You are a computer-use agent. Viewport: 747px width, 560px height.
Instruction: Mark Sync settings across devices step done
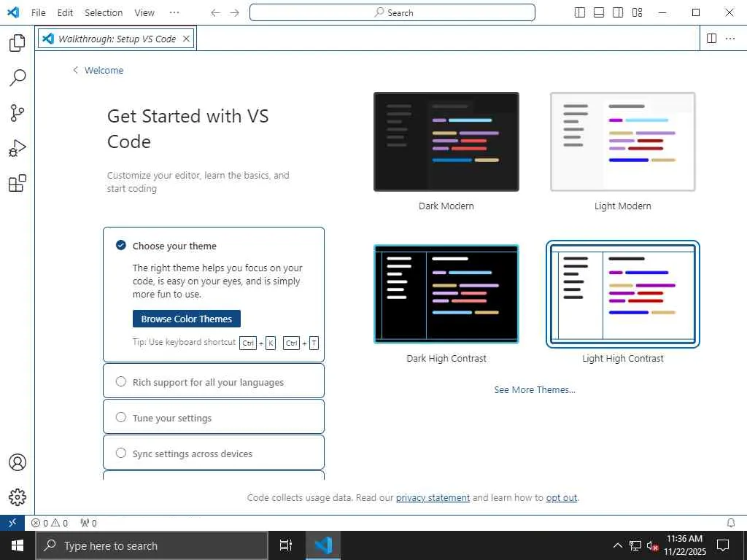121,452
